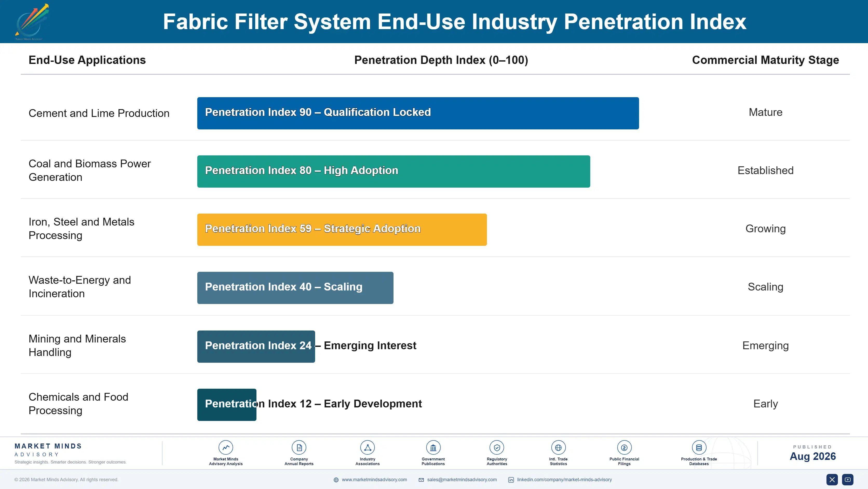Click the 'Emerging' maturity stage text
Image resolution: width=868 pixels, height=489 pixels.
765,346
